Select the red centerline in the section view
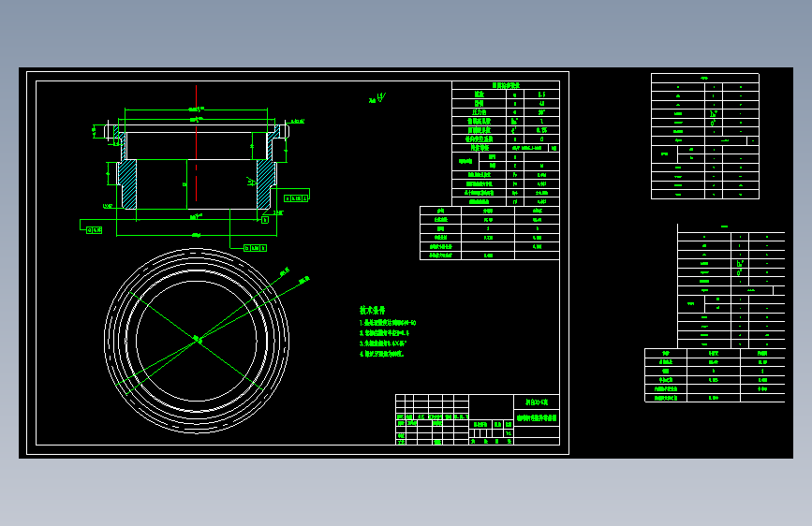 [x=197, y=143]
